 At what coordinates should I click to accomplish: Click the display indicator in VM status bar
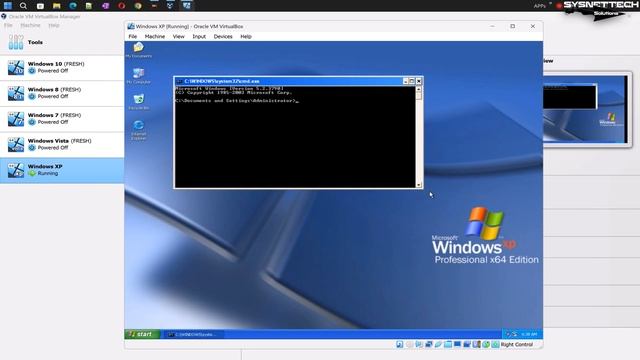point(457,344)
